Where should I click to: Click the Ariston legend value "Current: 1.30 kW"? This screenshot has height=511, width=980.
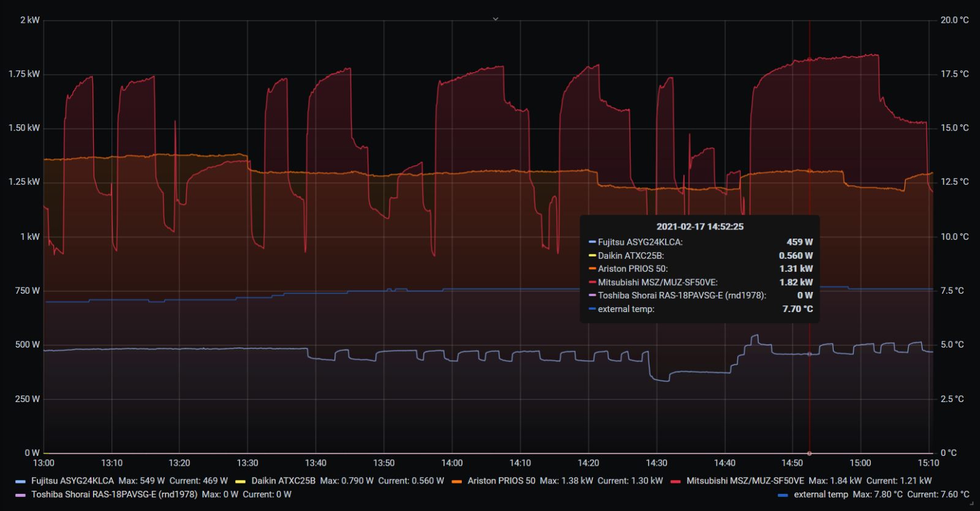tap(630, 481)
